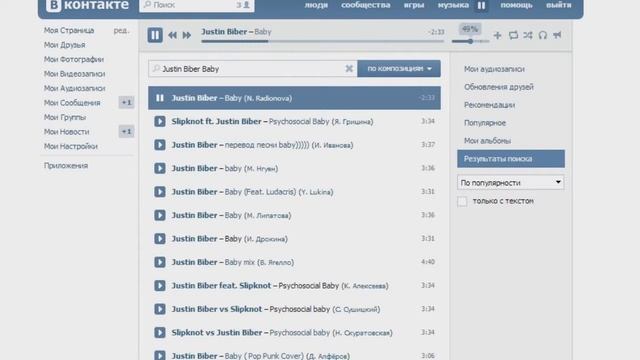This screenshot has width=640, height=360.
Task: Open 'Мои альбомы' tab
Action: click(487, 141)
